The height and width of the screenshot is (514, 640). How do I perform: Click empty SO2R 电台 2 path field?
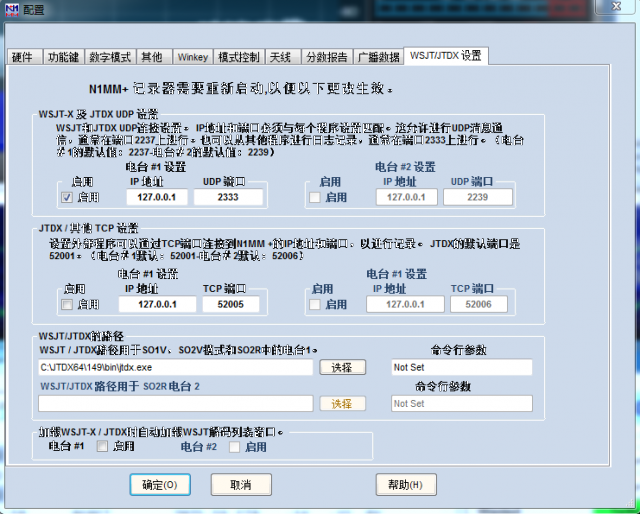point(176,404)
